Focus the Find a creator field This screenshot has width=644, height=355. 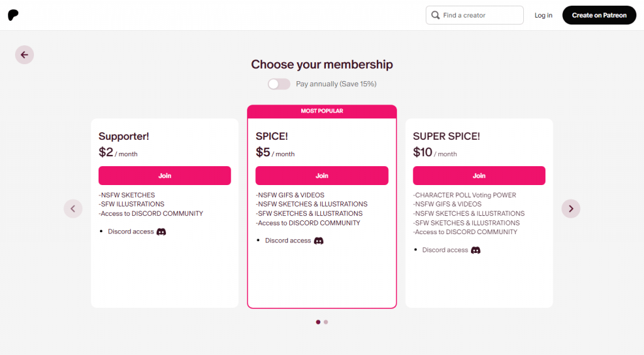click(x=474, y=15)
